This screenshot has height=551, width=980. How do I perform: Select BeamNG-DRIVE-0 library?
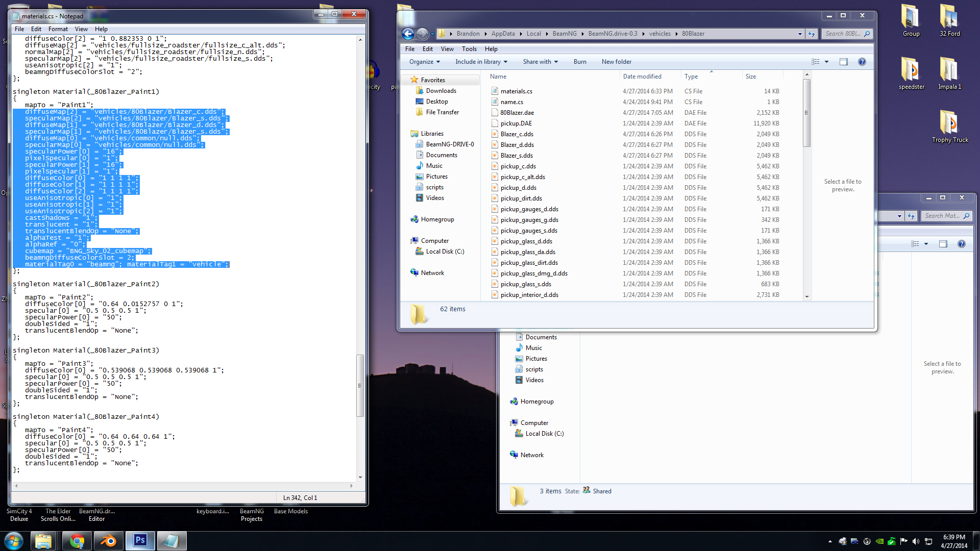(x=450, y=144)
